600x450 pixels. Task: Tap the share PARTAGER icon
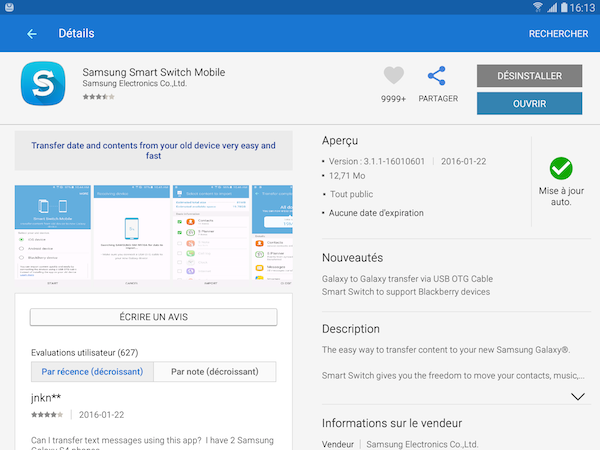tap(437, 76)
